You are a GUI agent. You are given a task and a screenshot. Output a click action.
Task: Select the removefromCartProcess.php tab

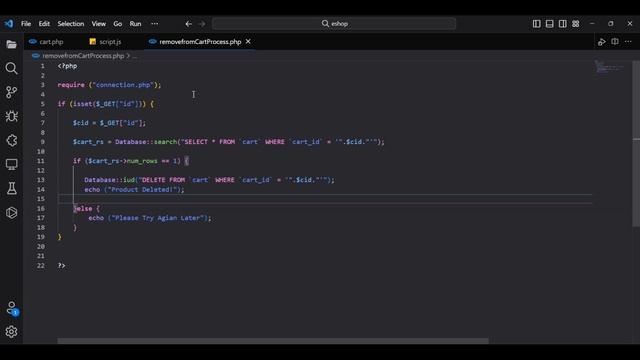click(200, 42)
